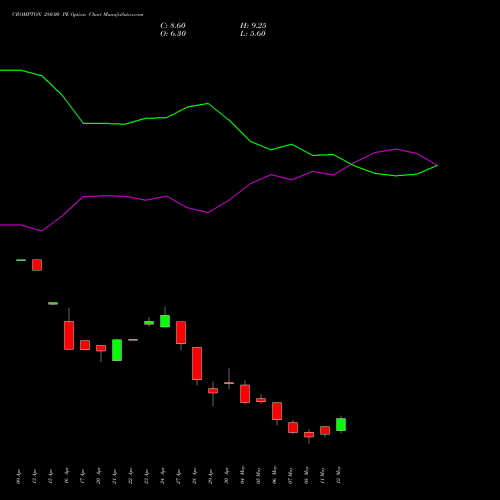Click the green candle for 24 Apr
Screen dimensions: 500x500
[165, 321]
